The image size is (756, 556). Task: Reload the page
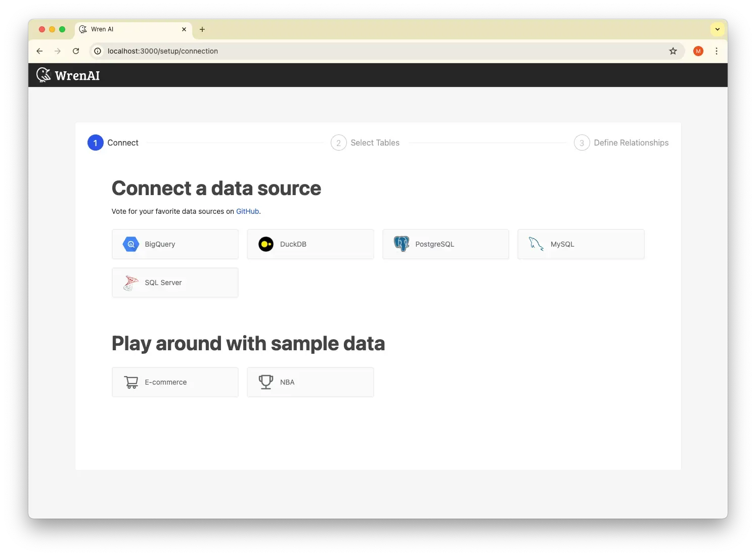pyautogui.click(x=76, y=51)
